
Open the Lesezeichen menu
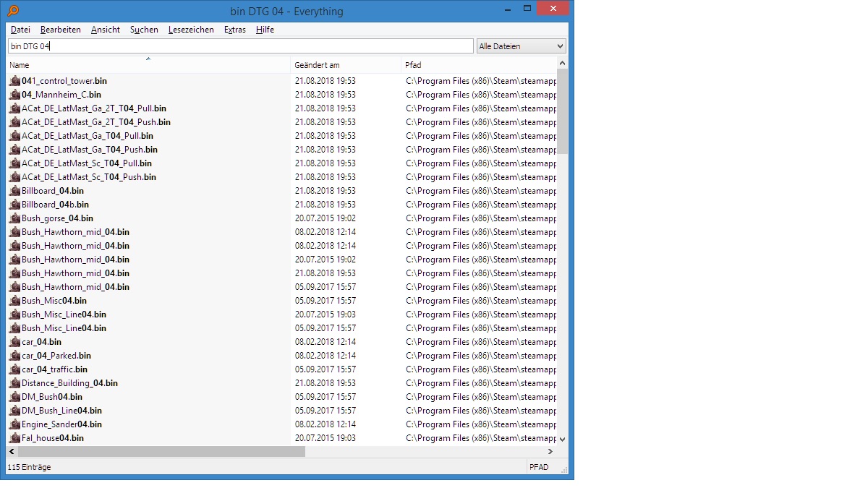click(191, 30)
